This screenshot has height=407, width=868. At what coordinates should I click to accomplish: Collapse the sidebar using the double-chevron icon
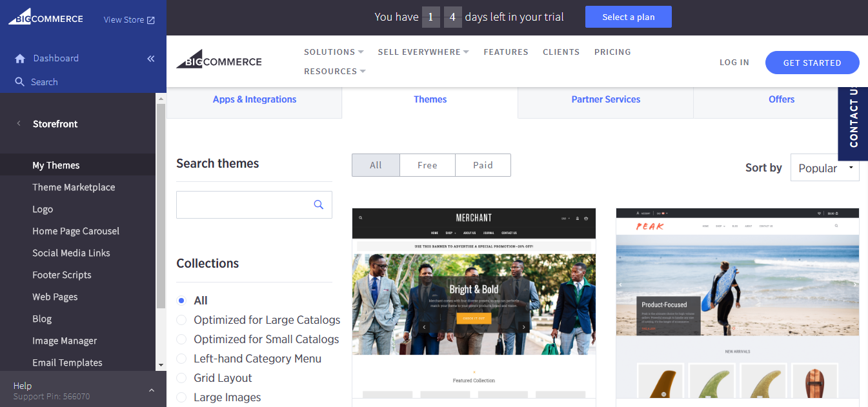coord(150,58)
